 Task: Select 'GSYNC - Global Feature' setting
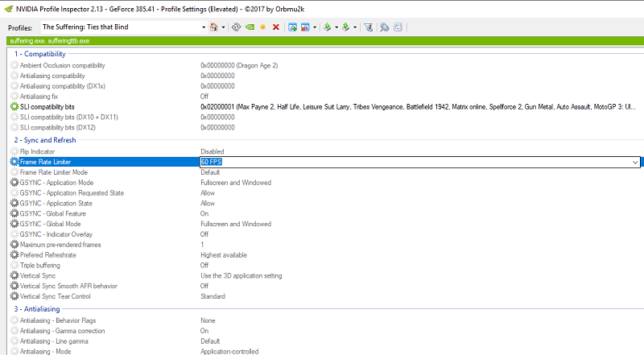tap(53, 213)
